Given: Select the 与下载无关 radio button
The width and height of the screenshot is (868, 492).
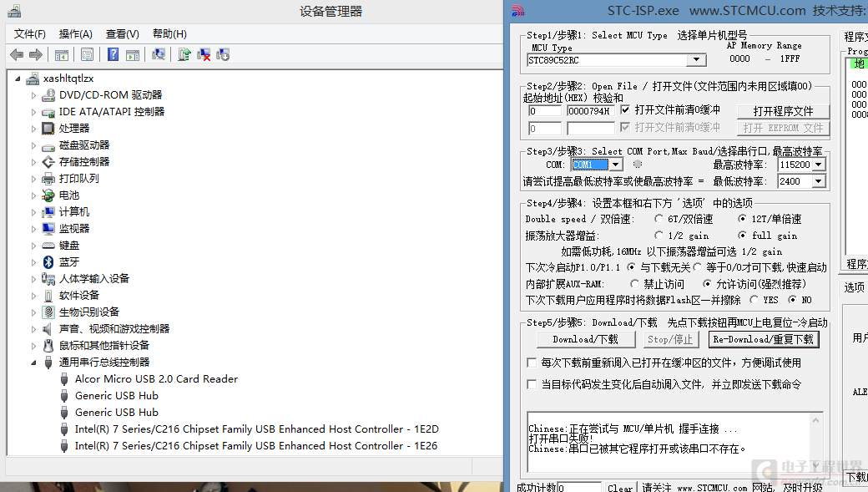Looking at the screenshot, I should coord(631,267).
